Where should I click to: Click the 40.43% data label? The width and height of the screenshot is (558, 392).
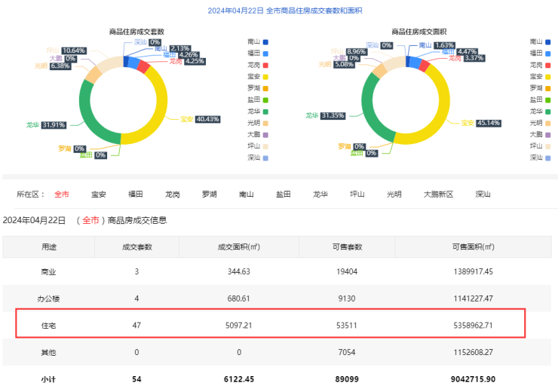click(x=207, y=119)
